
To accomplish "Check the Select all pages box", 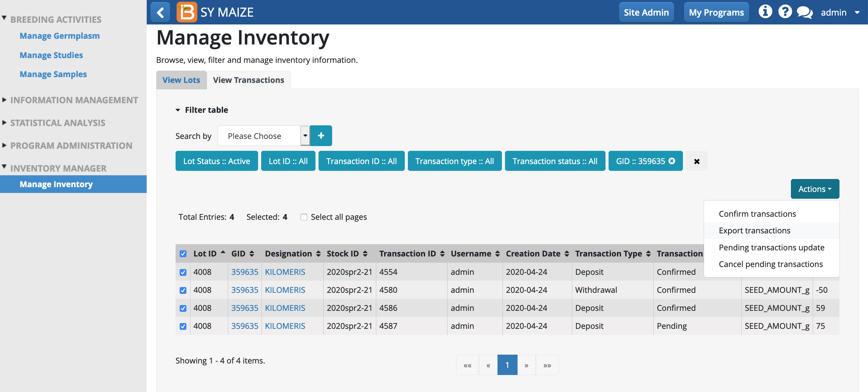I will (x=304, y=217).
